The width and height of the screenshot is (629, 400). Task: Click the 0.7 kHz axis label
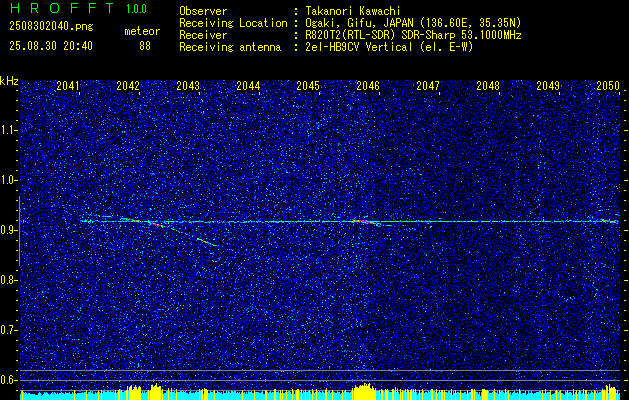coord(9,330)
